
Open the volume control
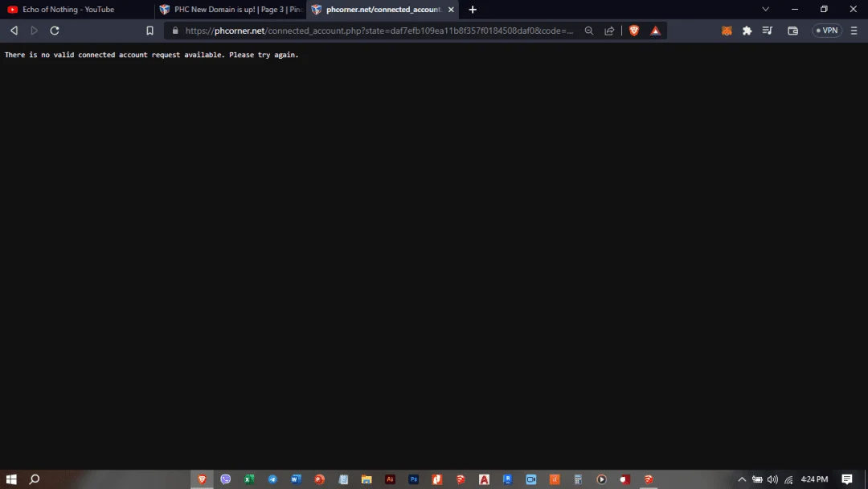pyautogui.click(x=773, y=479)
